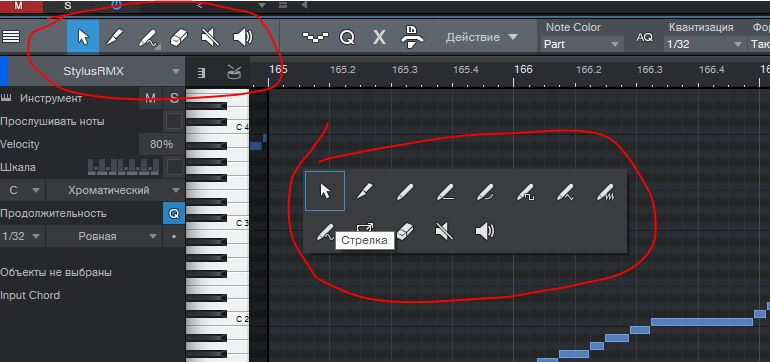This screenshot has height=362, width=770.
Task: Select the Mute tool in the top toolbar
Action: [x=211, y=37]
